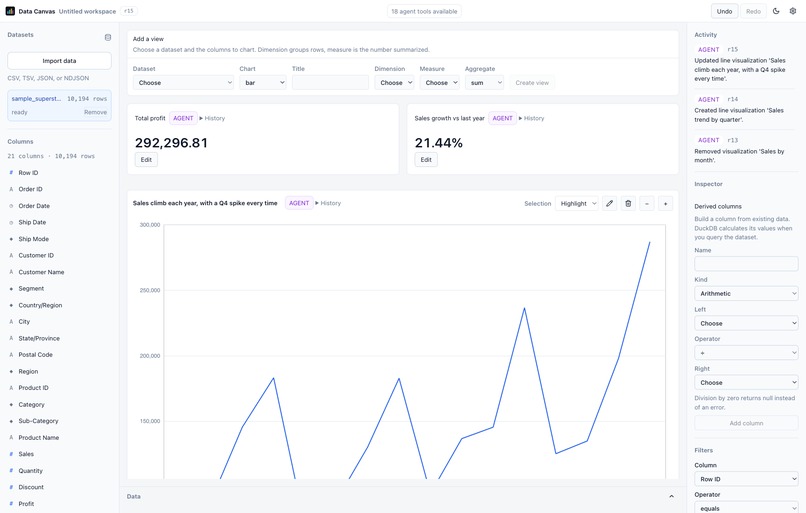Expand History on Sales growth card

coord(532,118)
